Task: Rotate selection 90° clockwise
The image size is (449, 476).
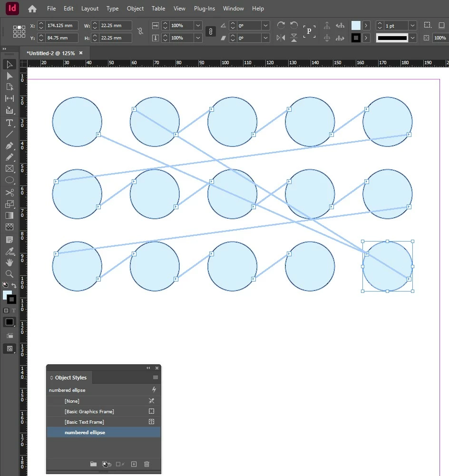Action: [x=281, y=25]
